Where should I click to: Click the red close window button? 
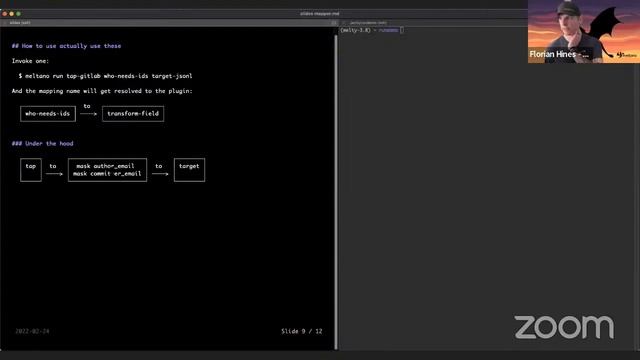pos(4,14)
